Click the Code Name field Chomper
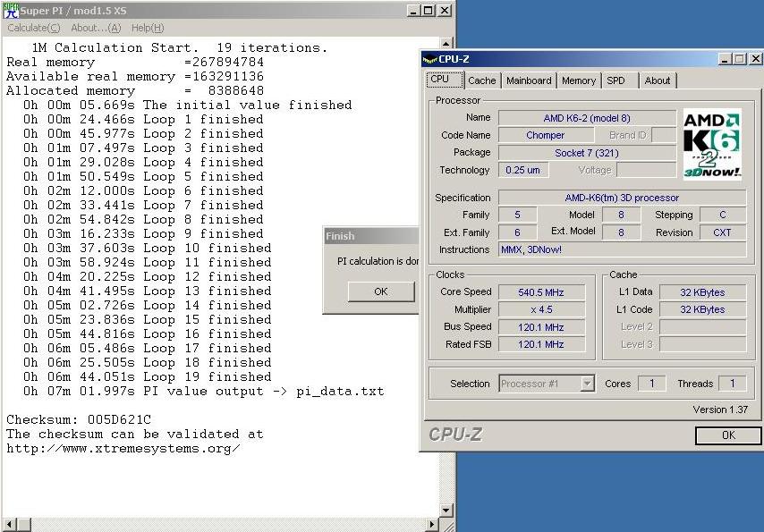The height and width of the screenshot is (532, 764). (x=546, y=135)
